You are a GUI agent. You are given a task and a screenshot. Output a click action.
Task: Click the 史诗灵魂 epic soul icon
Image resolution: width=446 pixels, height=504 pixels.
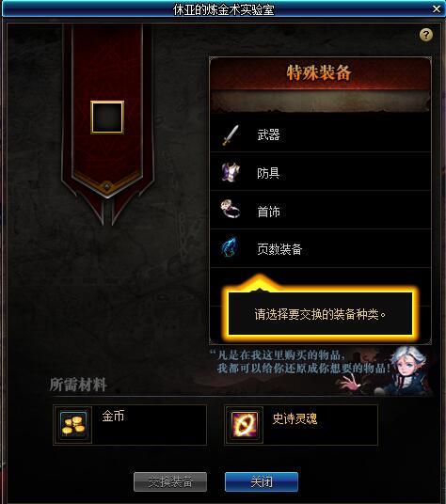tap(245, 425)
